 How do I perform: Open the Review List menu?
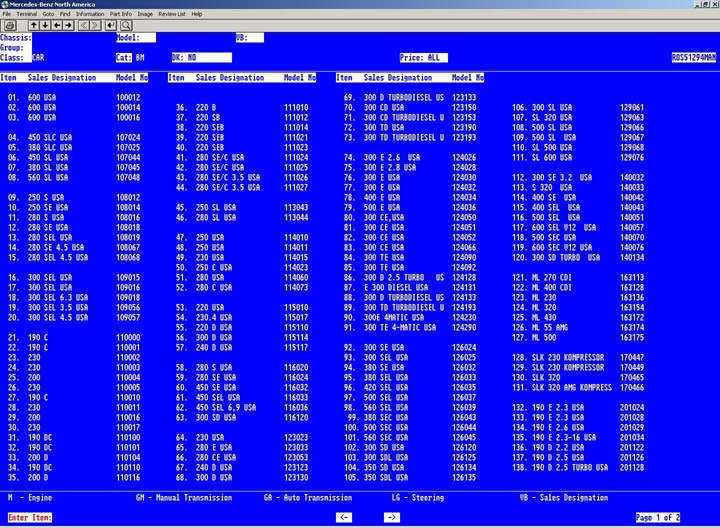pos(172,14)
